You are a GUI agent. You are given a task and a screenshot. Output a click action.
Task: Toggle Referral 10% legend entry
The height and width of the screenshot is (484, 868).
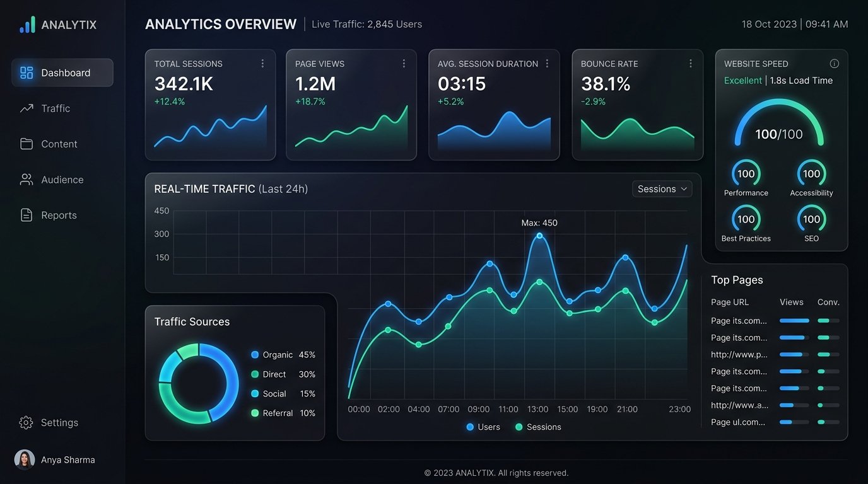pyautogui.click(x=283, y=413)
